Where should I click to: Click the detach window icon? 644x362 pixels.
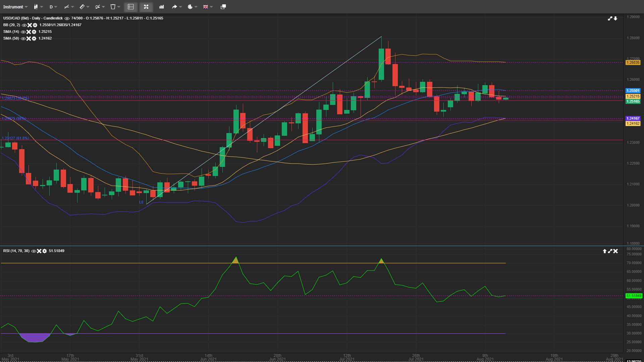pyautogui.click(x=223, y=7)
